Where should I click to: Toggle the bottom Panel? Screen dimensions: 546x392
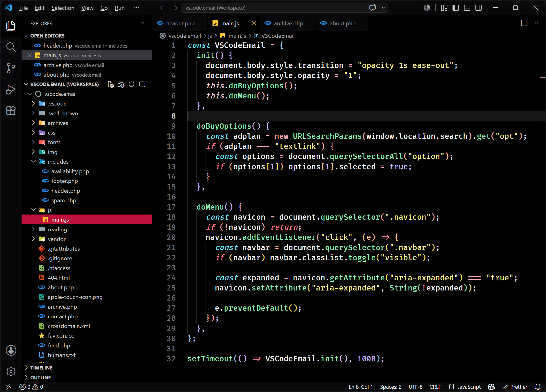pyautogui.click(x=467, y=8)
